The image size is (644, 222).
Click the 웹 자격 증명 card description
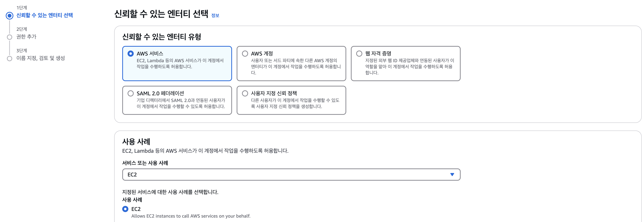409,67
